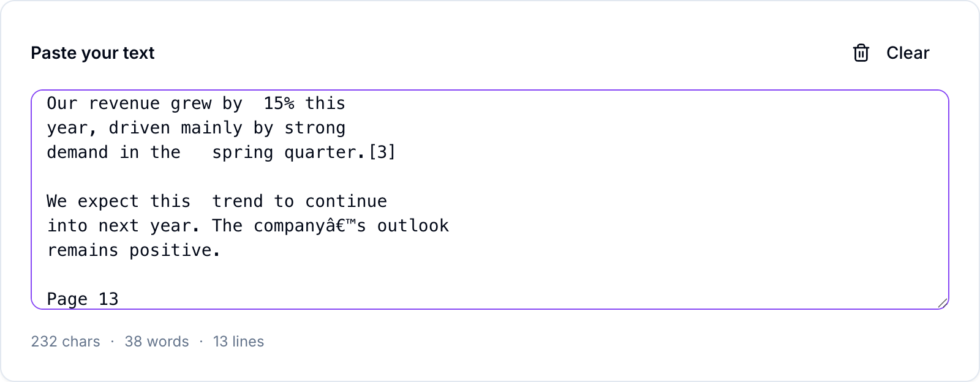Click the textarea resize grip corner
The height and width of the screenshot is (382, 980).
pyautogui.click(x=943, y=303)
